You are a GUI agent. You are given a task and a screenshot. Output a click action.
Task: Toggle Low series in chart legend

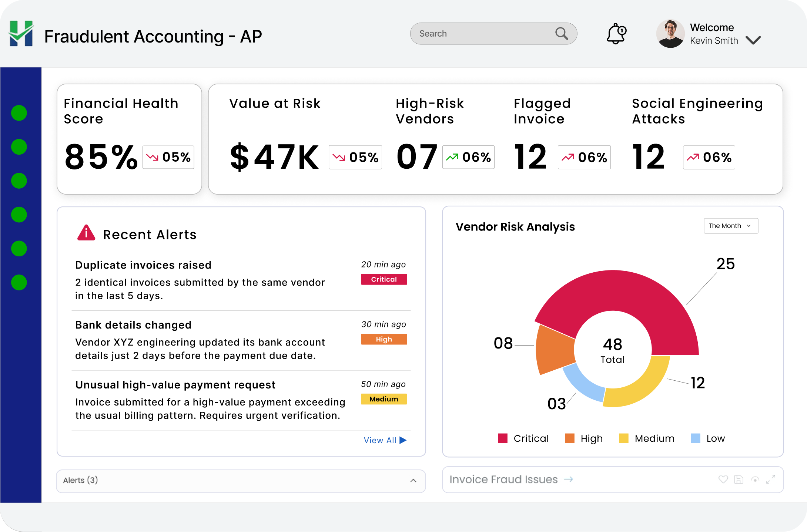(707, 438)
